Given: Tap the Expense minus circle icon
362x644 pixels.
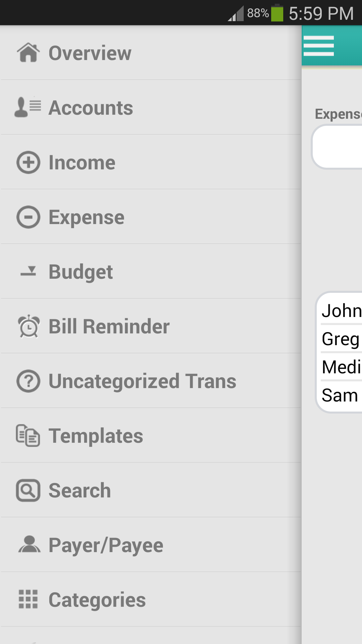Looking at the screenshot, I should [x=28, y=217].
